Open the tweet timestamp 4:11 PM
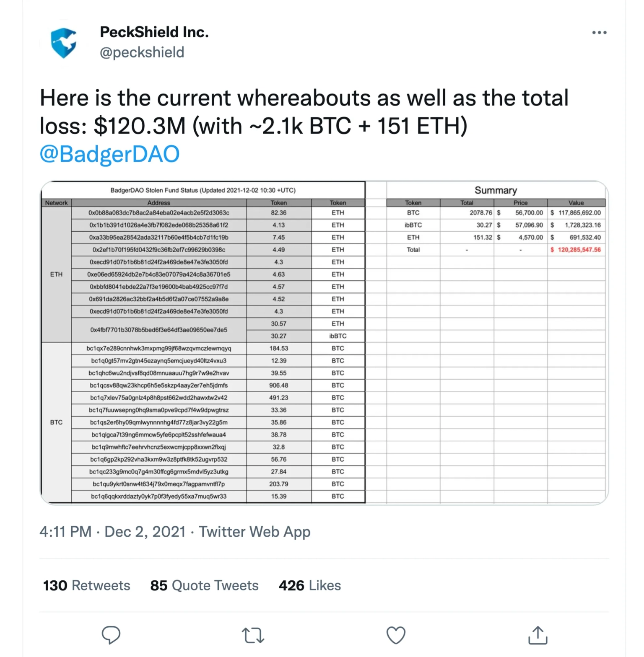Screen dimensions: 644x657 tap(65, 532)
